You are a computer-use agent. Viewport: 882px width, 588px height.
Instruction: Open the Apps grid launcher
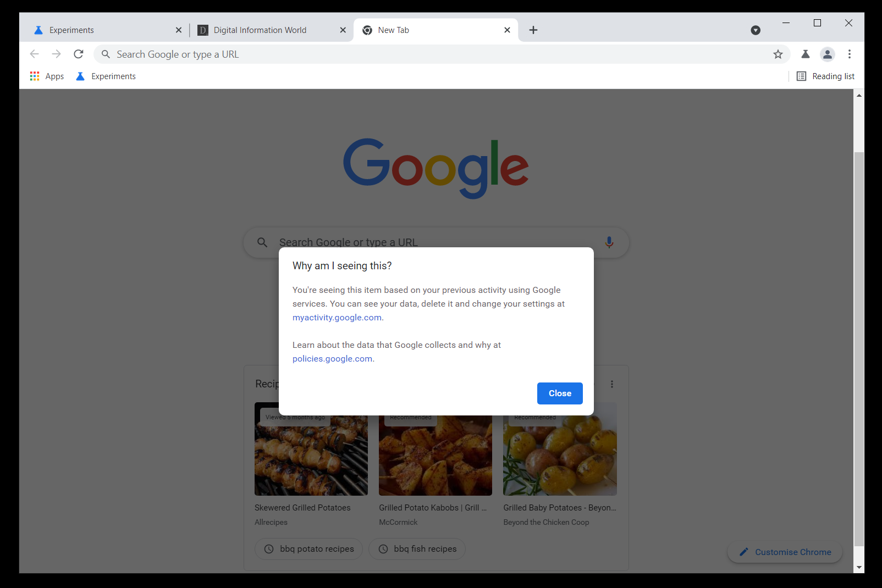pyautogui.click(x=34, y=76)
